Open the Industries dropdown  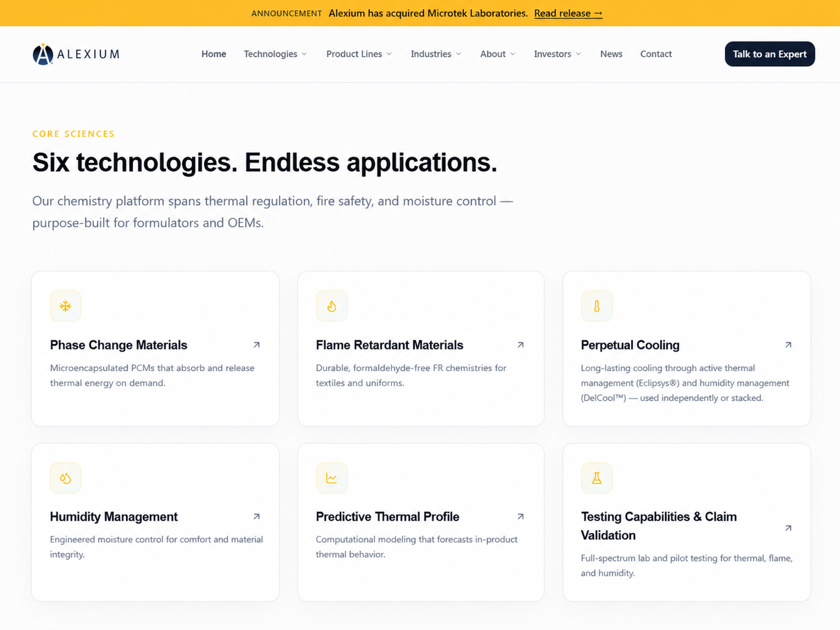[436, 54]
